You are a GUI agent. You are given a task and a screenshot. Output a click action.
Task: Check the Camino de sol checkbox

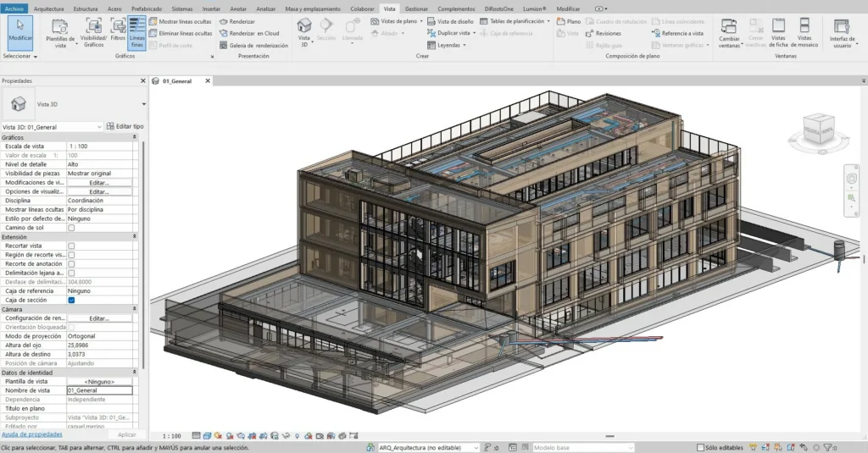click(71, 228)
